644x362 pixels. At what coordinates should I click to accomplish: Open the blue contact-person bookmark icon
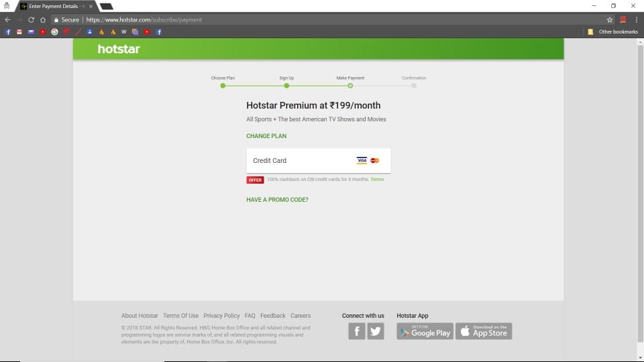click(89, 32)
